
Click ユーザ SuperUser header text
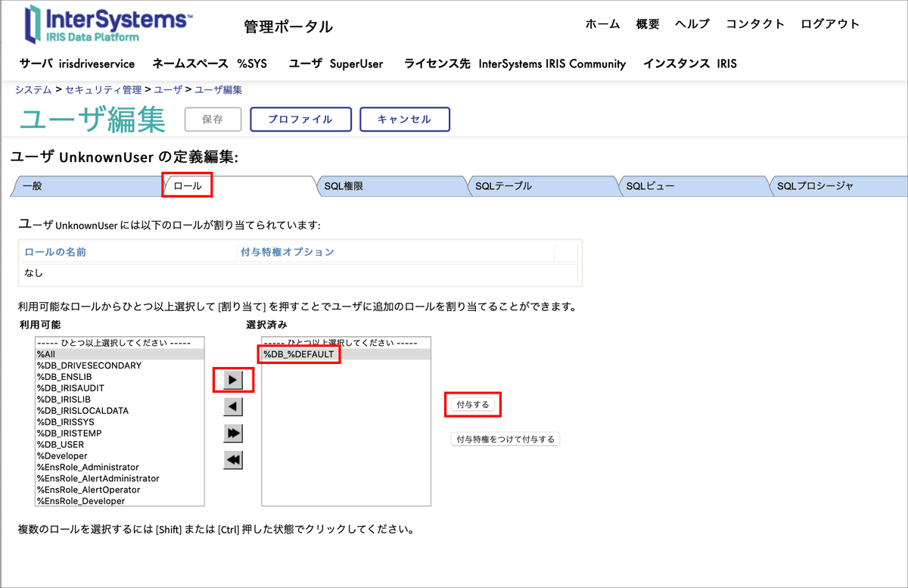click(336, 64)
